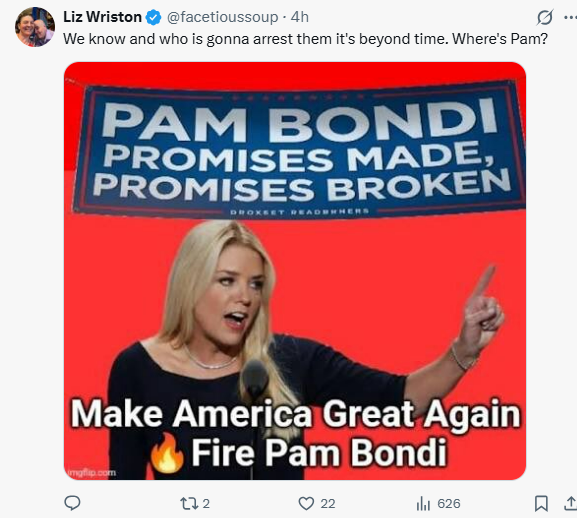Screen dimensions: 577x518
Task: Open Liz Wriston's profile avatar
Action: [x=35, y=26]
